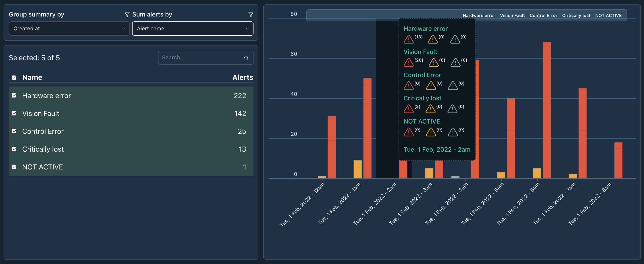Screen dimensions: 644x264
Task: Click red critical icon under Hardware error
Action: click(x=409, y=39)
